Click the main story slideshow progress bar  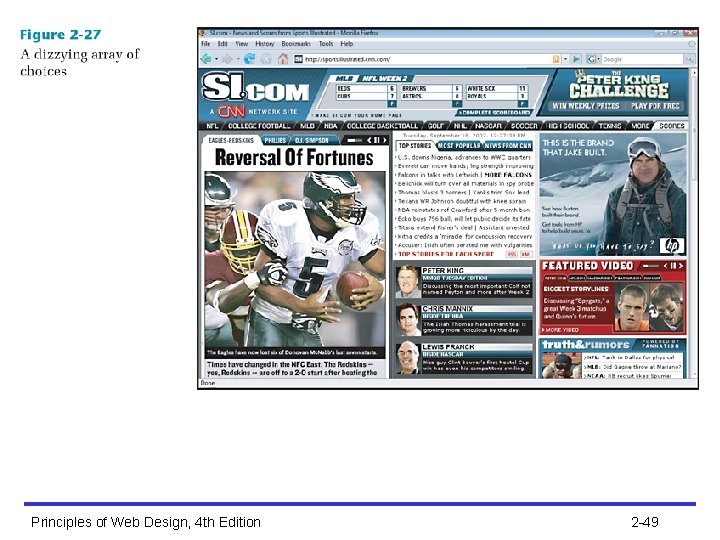click(x=354, y=140)
